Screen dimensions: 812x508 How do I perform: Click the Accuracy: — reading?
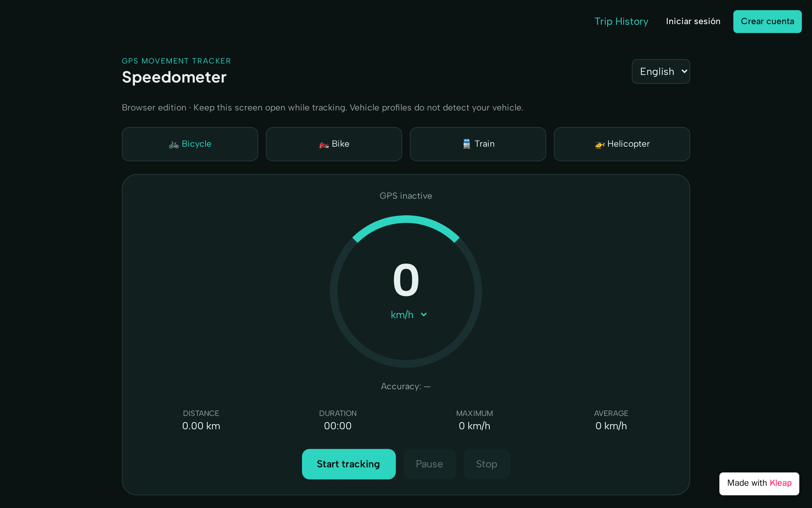(x=406, y=386)
